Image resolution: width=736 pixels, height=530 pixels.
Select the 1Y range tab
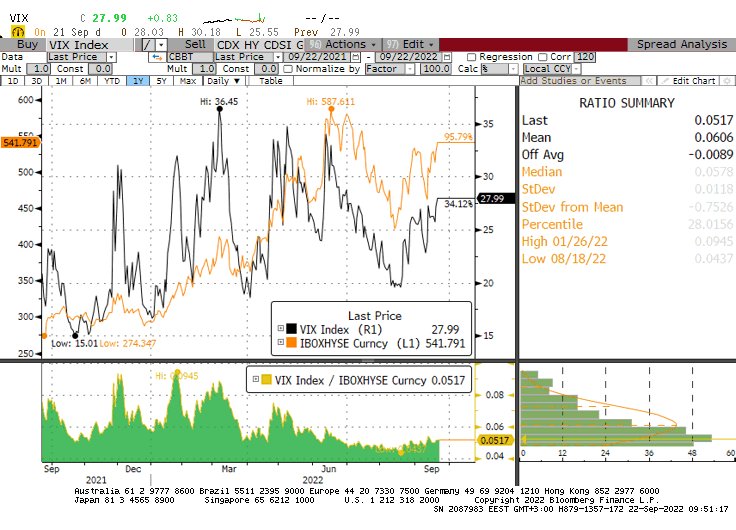point(138,81)
